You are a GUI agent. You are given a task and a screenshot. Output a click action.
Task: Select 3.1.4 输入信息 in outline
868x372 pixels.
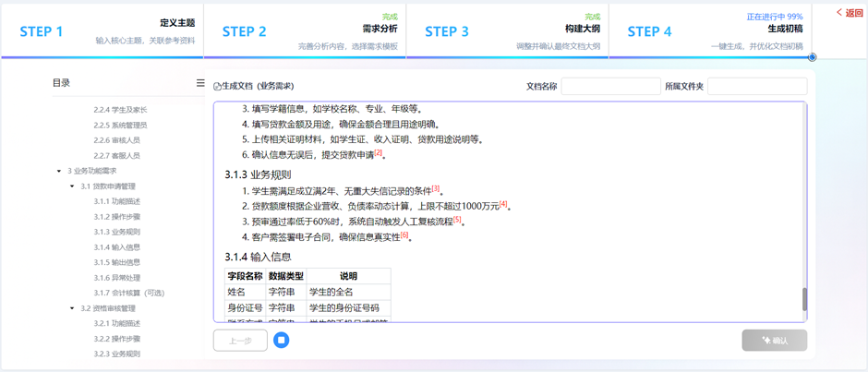click(116, 246)
